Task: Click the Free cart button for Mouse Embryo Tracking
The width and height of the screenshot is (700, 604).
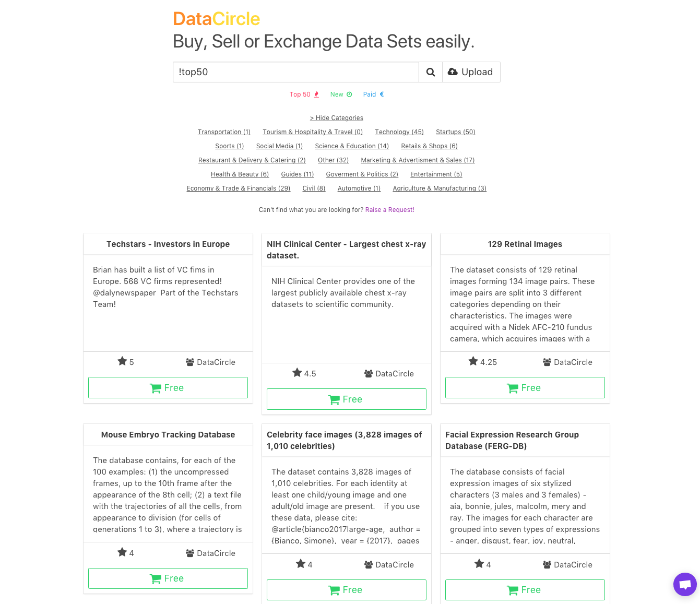Action: click(168, 578)
